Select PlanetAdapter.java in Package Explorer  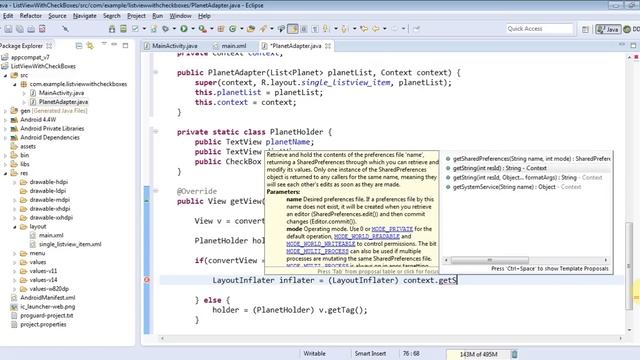click(x=63, y=102)
